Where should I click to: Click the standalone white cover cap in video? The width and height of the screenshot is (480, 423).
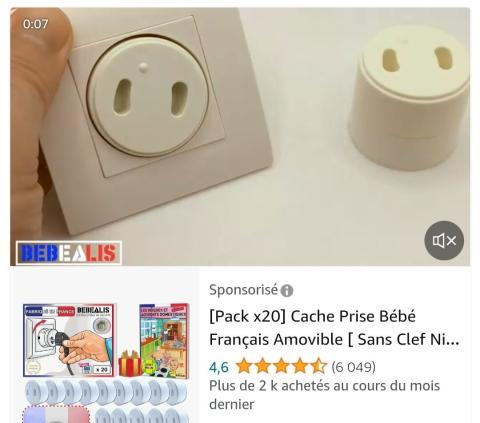tap(410, 97)
